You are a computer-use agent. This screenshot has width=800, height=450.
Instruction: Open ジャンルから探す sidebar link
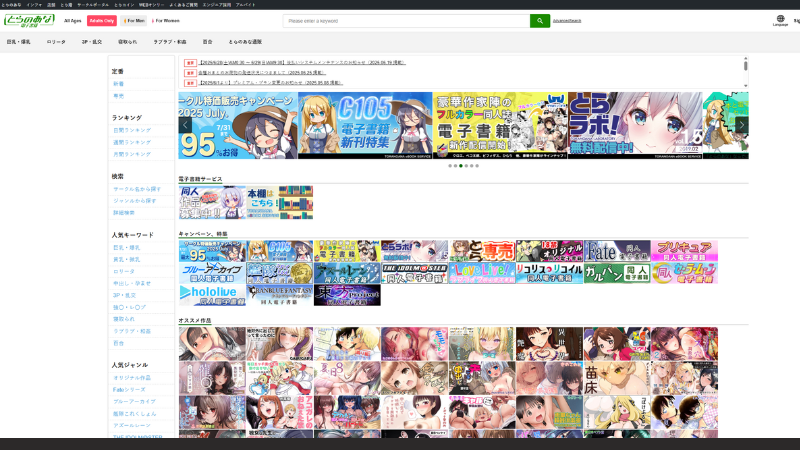[x=135, y=201]
